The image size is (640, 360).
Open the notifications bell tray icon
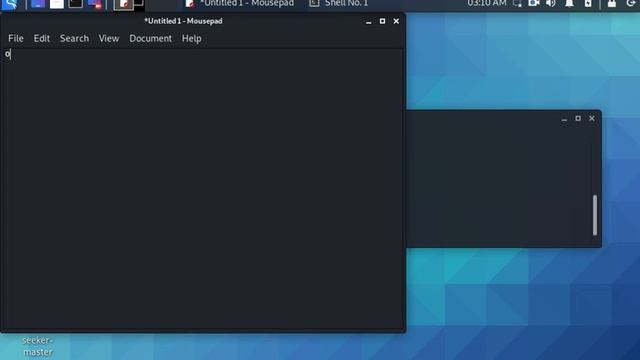(569, 4)
